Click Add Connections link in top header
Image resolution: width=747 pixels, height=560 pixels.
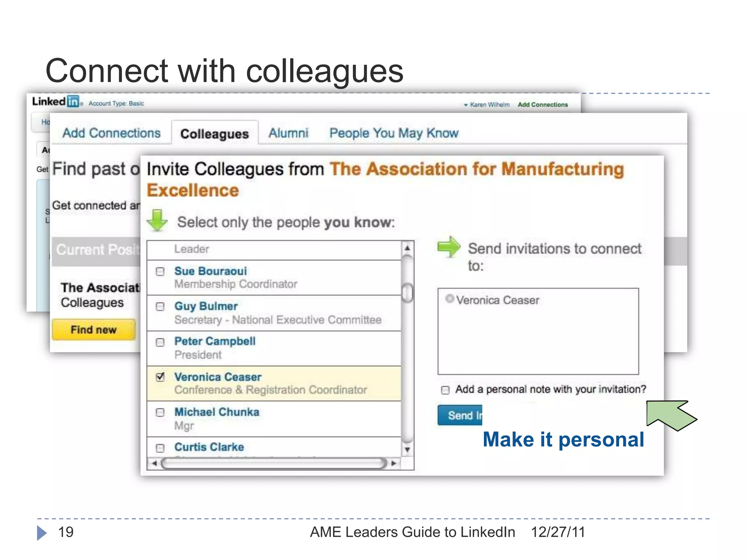[x=543, y=105]
